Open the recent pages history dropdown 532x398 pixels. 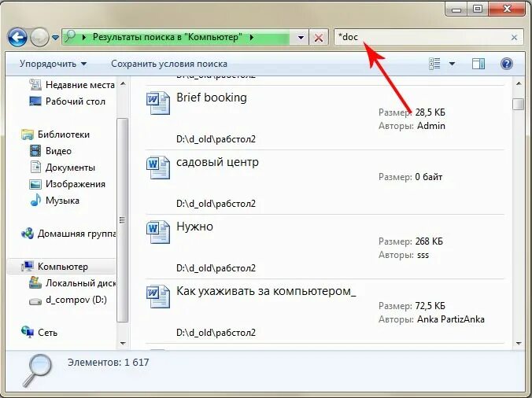click(x=55, y=38)
